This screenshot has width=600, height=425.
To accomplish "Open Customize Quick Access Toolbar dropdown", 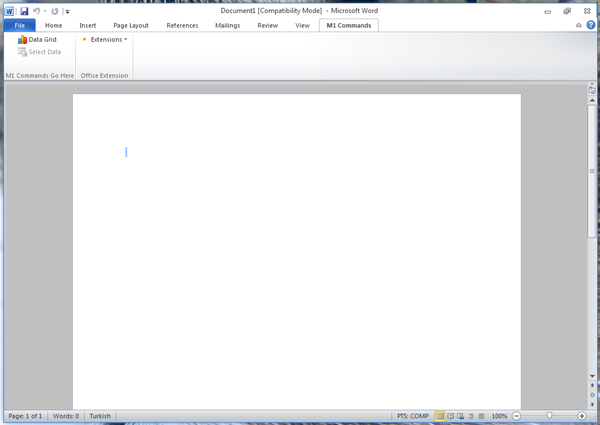I will tap(67, 11).
